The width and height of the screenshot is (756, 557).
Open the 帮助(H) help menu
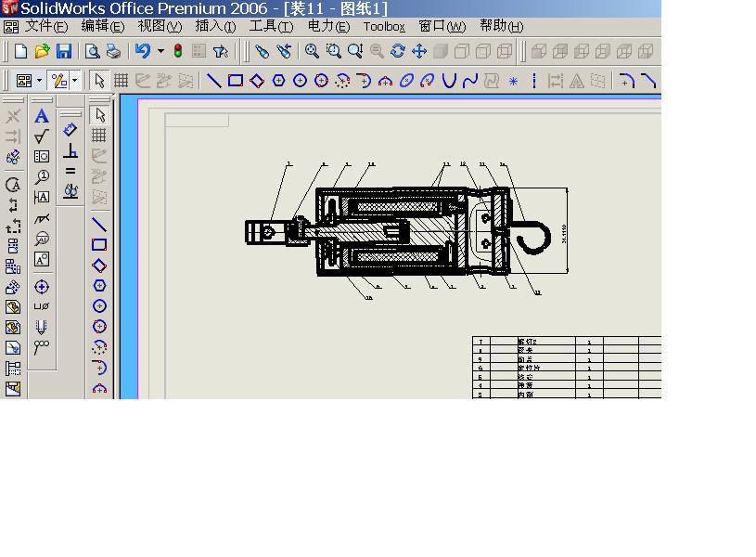(x=501, y=27)
